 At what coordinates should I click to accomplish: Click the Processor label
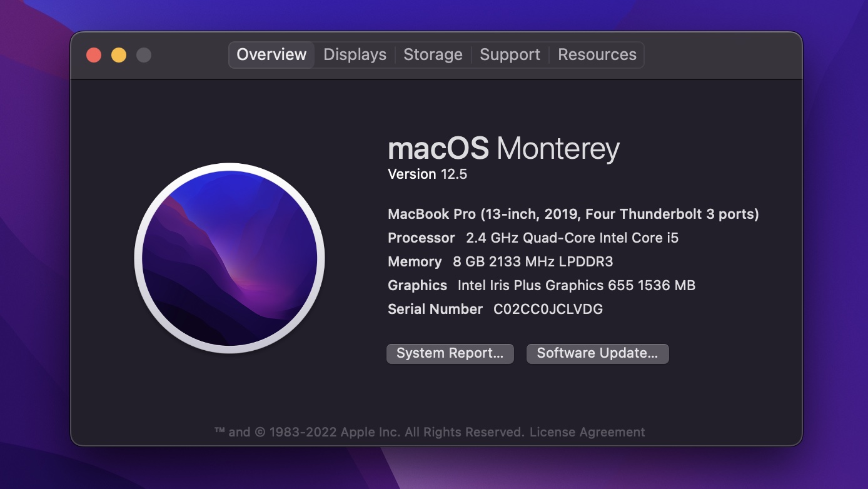click(x=421, y=238)
